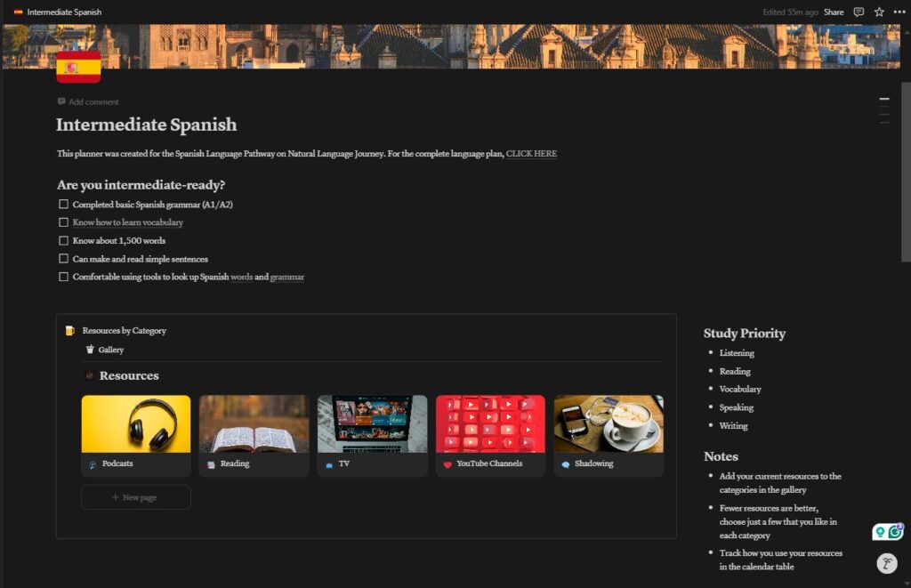Click the Resources by Category database icon
Screen dimensions: 911x588
(x=69, y=330)
